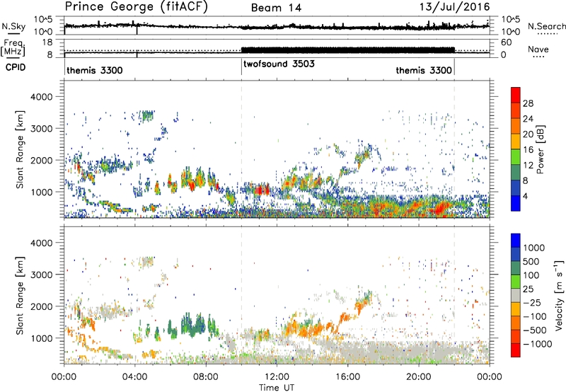Click the 'Power [dB]' colorbar label
The width and height of the screenshot is (566, 392).
tap(540, 149)
